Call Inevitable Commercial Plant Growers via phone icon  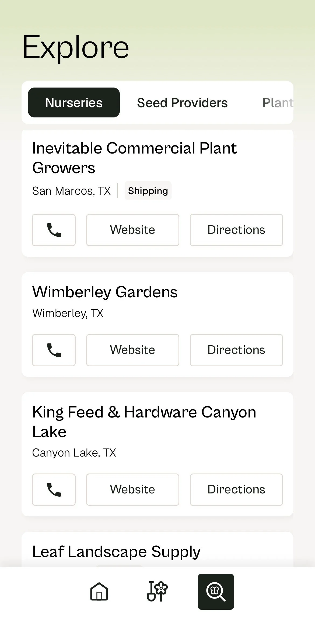tap(54, 230)
